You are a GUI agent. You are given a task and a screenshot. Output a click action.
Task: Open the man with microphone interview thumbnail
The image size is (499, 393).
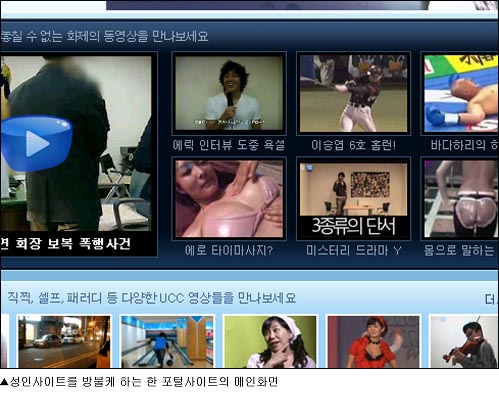[x=229, y=93]
